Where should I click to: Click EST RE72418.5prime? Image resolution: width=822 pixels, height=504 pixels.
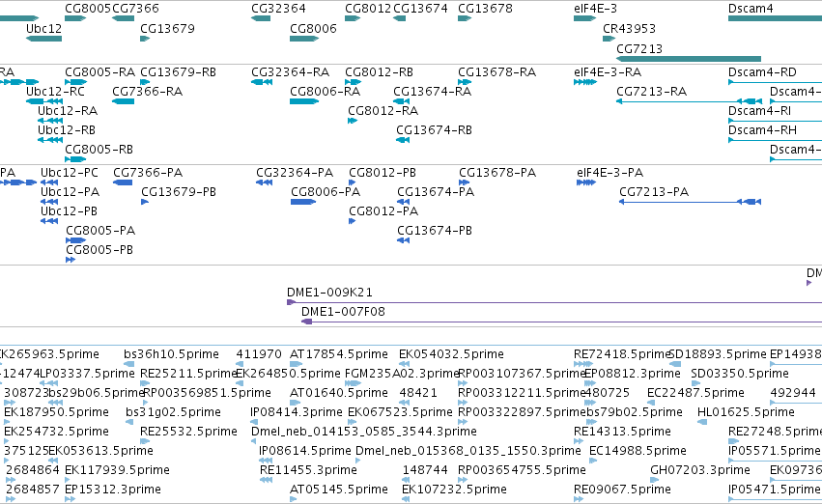(x=622, y=354)
